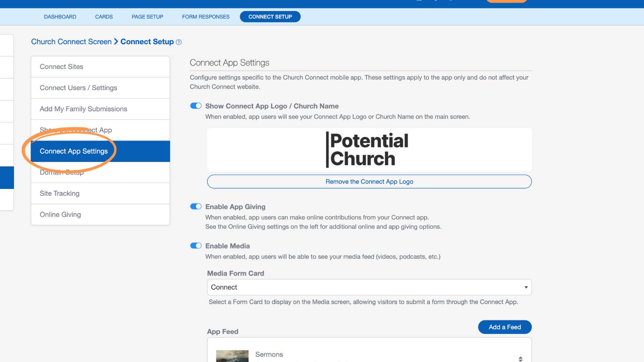Open the Connect Setup help icon
The width and height of the screenshot is (644, 362).
tap(179, 42)
